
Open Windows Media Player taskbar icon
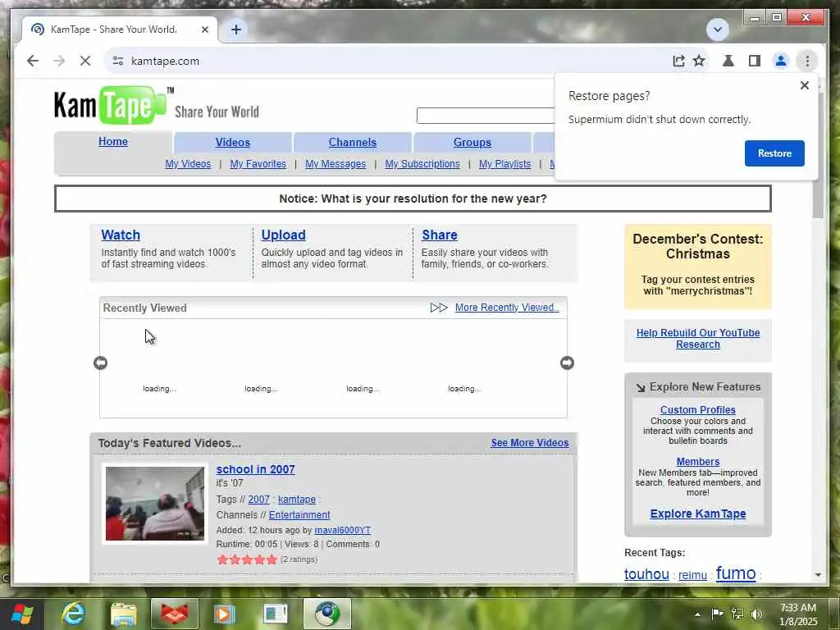click(x=225, y=614)
